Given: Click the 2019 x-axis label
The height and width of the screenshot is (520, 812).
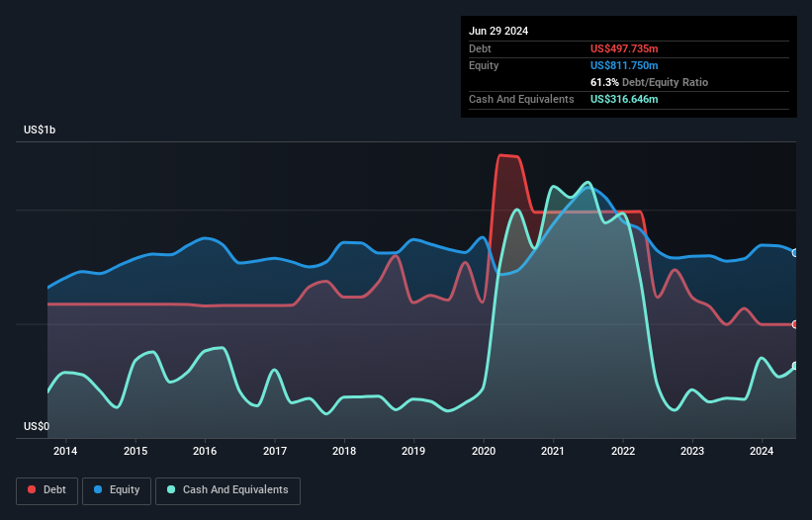Looking at the screenshot, I should click(x=413, y=451).
